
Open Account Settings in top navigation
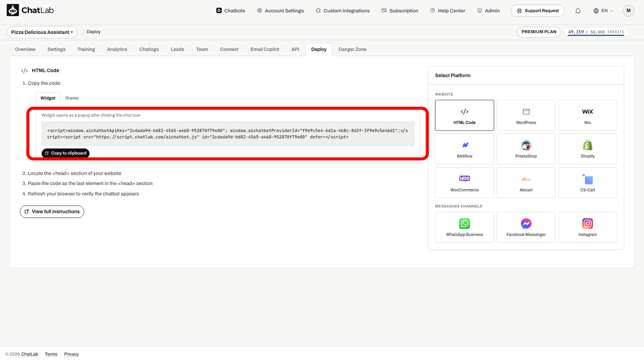280,11
